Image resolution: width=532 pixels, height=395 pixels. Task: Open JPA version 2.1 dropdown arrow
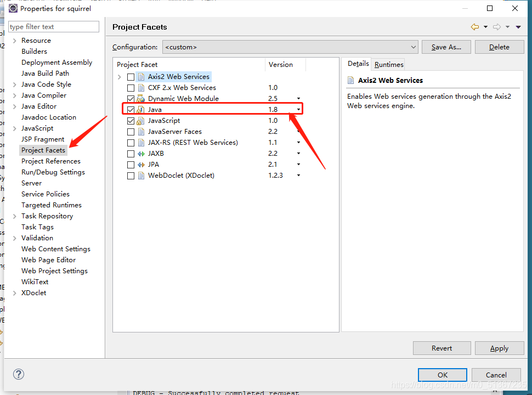click(x=298, y=165)
